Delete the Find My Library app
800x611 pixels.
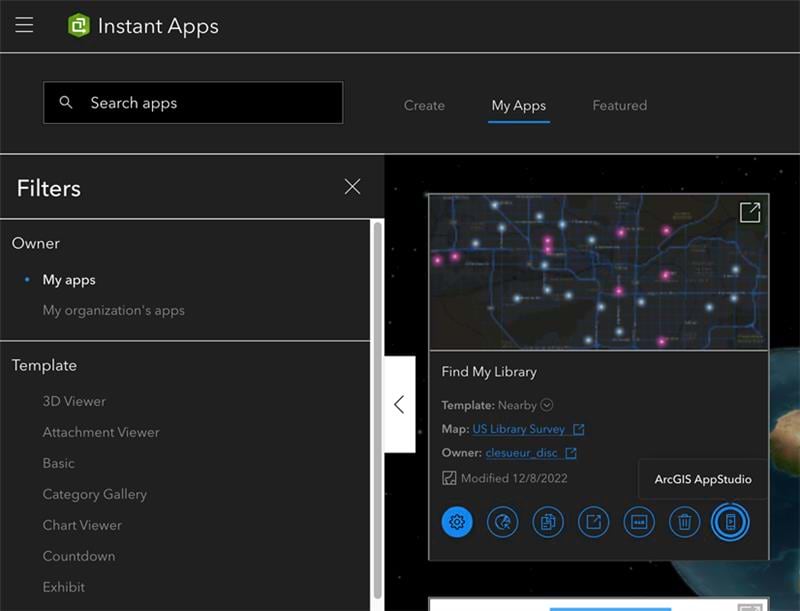point(684,522)
